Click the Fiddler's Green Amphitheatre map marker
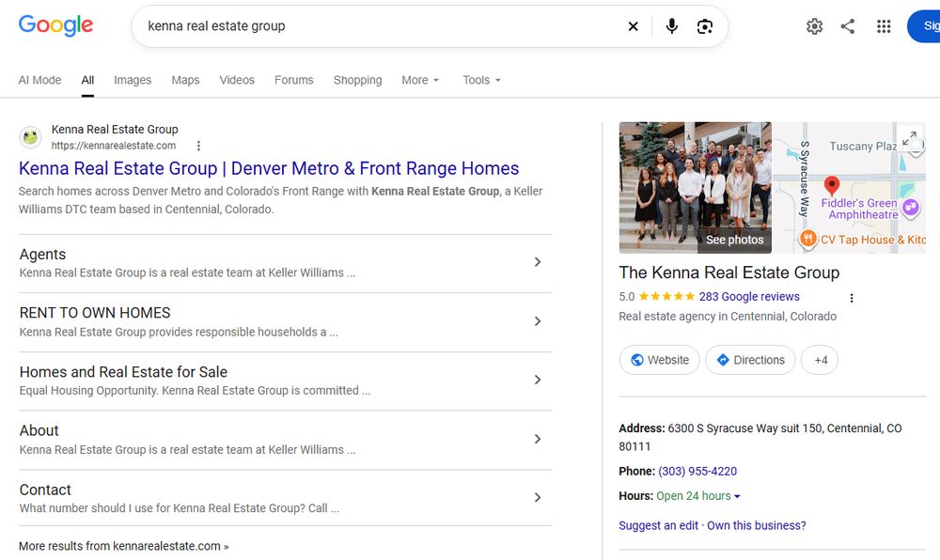 pos(911,208)
